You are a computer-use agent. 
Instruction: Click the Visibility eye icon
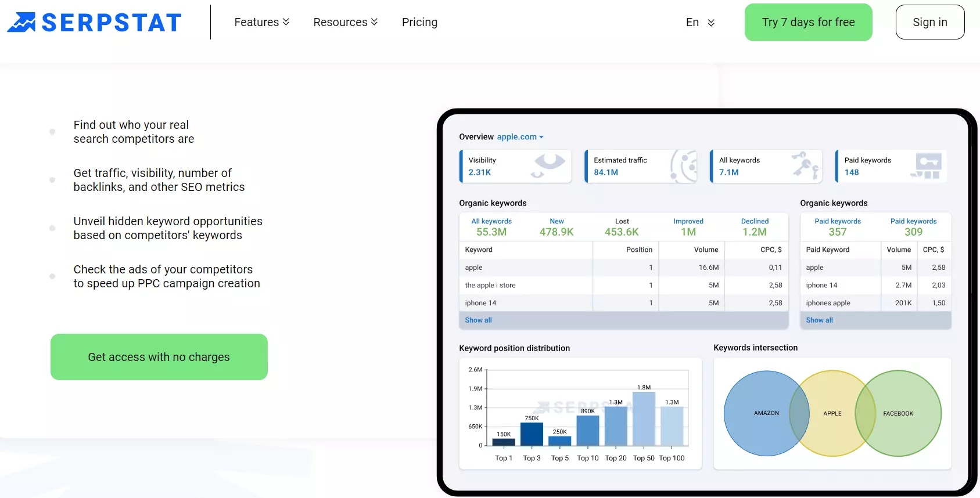(x=548, y=165)
